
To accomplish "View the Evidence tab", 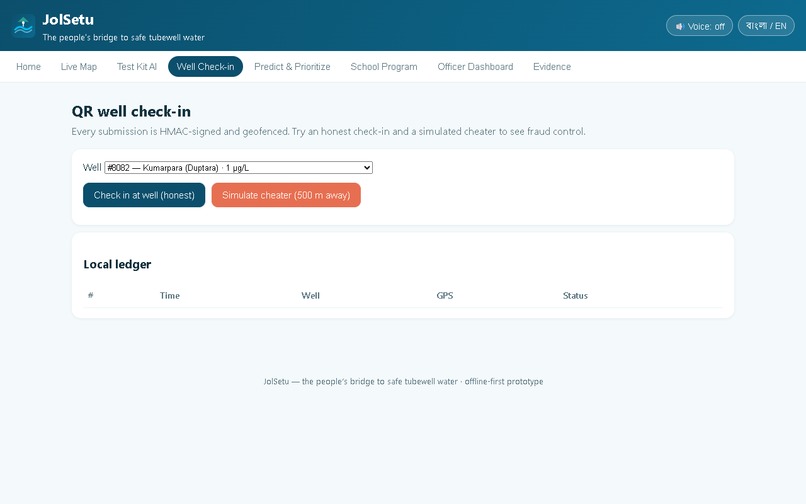I will pyautogui.click(x=552, y=66).
